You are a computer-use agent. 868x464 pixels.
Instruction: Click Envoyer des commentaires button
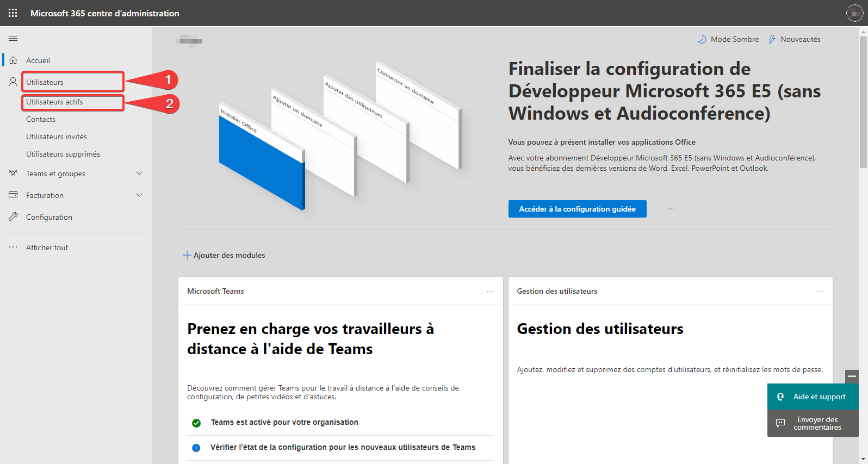[x=813, y=423]
